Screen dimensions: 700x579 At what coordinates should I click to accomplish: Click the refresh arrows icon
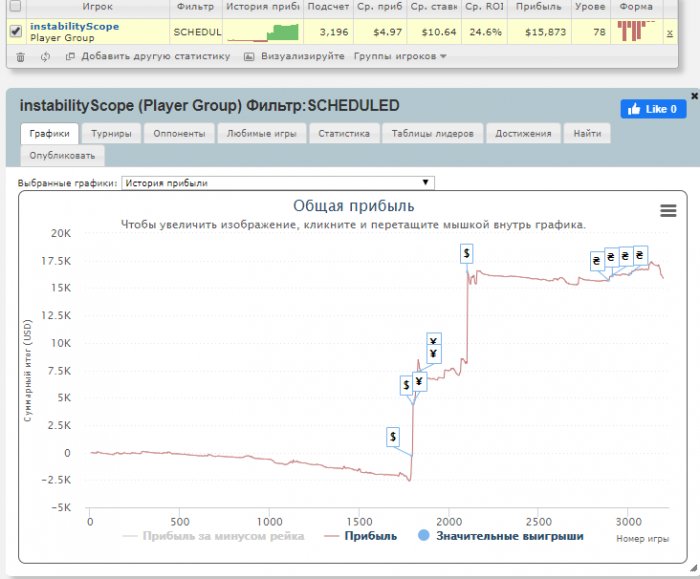45,57
